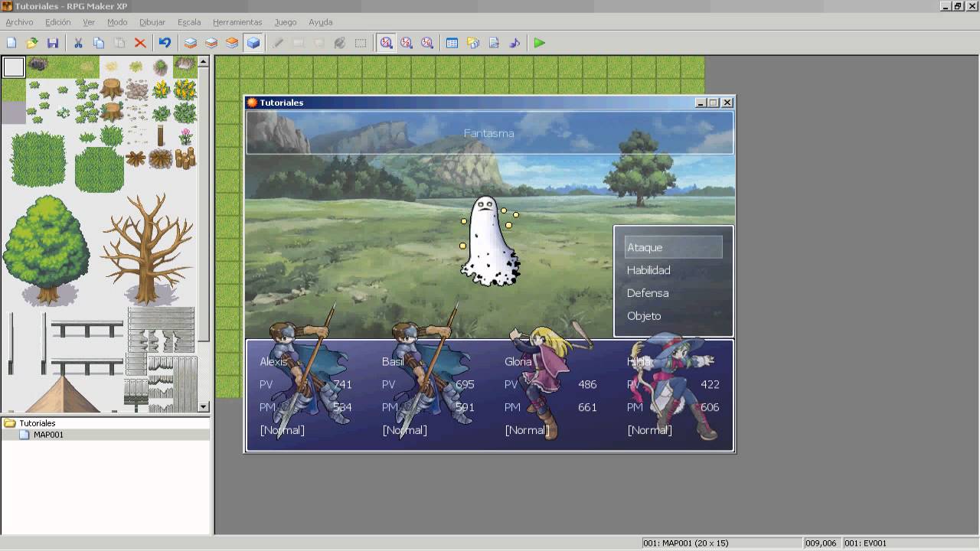Click tileset scrollbar up arrow

(x=204, y=61)
